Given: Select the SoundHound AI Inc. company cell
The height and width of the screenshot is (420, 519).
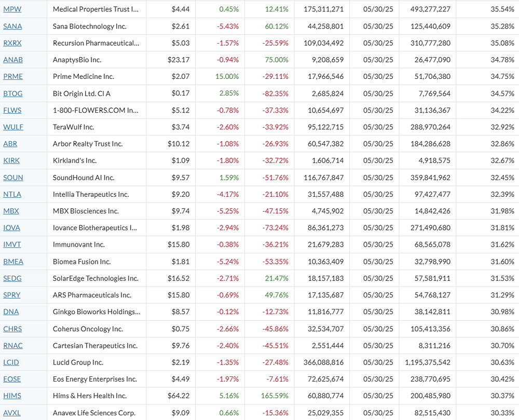Looking at the screenshot, I should 84,178.
